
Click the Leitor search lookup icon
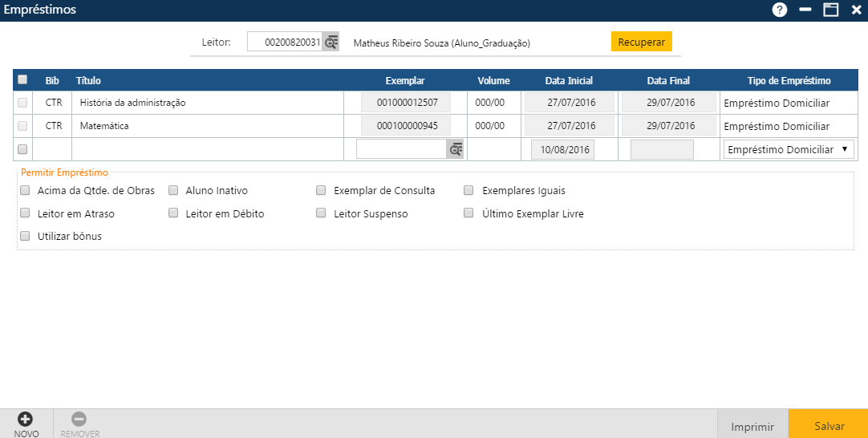pyautogui.click(x=331, y=43)
